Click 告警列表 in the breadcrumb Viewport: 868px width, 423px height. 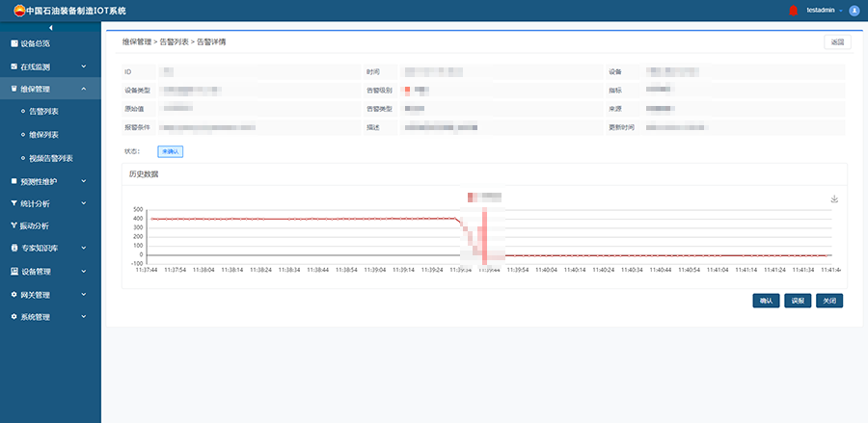click(x=174, y=42)
